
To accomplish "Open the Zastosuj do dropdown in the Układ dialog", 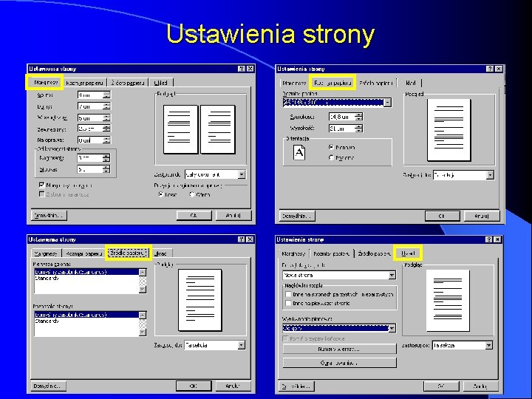I will point(488,345).
